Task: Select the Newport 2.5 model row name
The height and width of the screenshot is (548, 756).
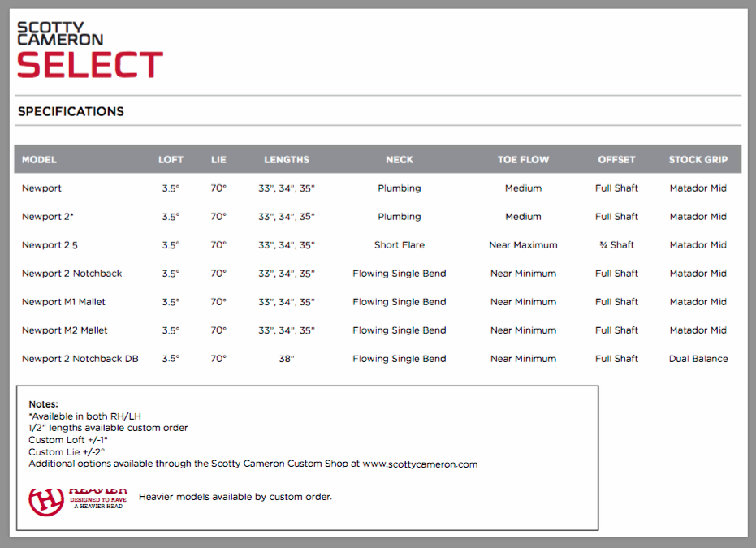Action: coord(50,245)
